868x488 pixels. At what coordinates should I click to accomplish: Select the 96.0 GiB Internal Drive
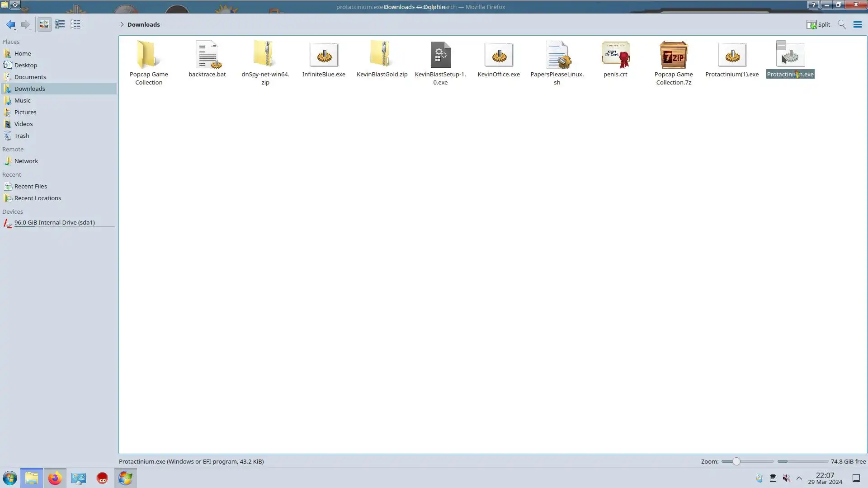[54, 222]
